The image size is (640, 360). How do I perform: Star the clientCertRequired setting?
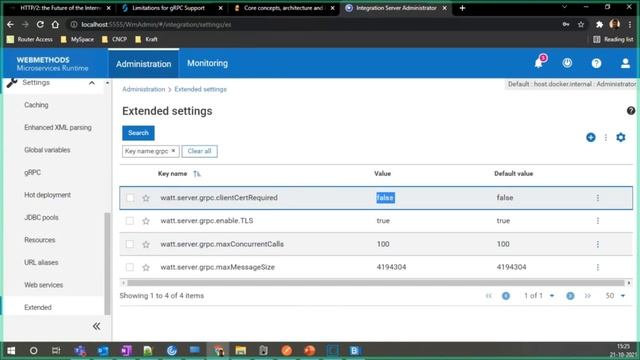[146, 198]
